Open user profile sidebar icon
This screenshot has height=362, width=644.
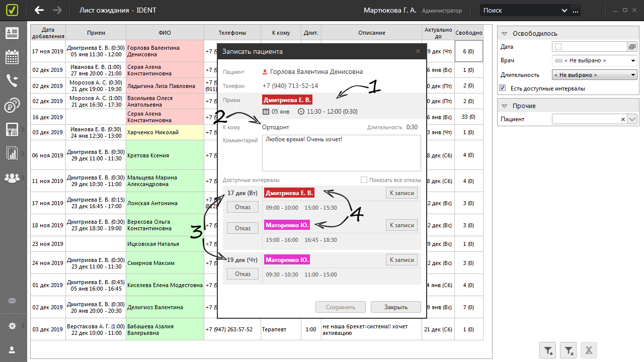pos(12,350)
